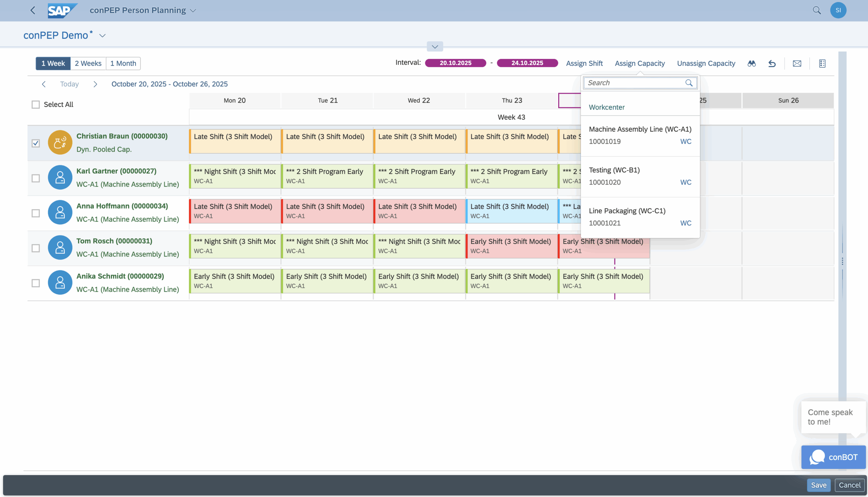The height and width of the screenshot is (497, 868).
Task: Switch to 1 Month view
Action: 123,63
